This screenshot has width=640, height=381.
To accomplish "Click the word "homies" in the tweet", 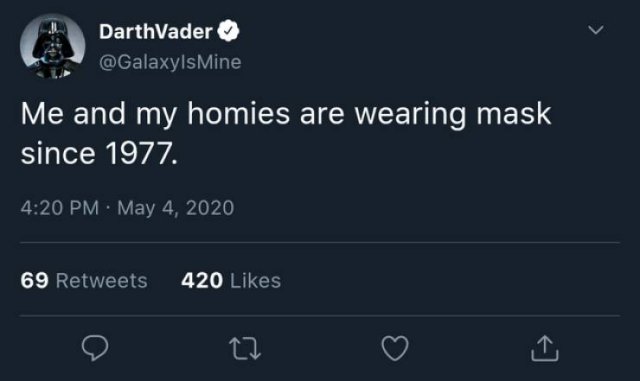I will tap(238, 114).
